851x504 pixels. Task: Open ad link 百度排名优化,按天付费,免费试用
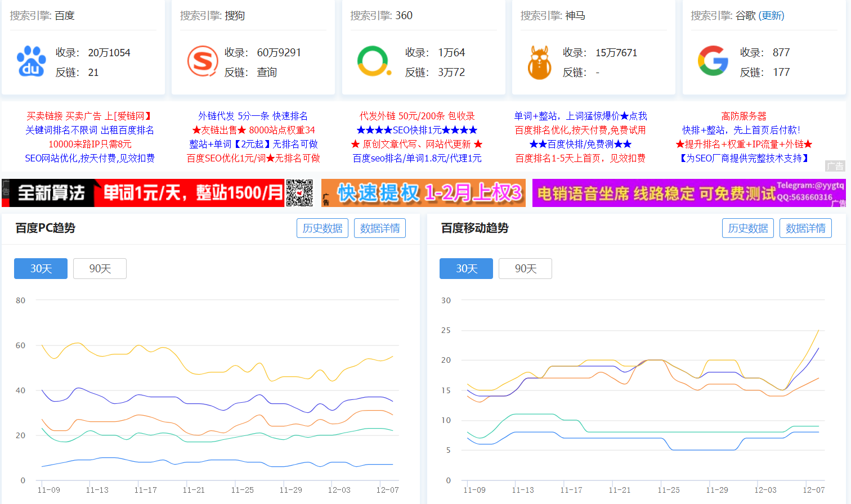[x=580, y=130]
